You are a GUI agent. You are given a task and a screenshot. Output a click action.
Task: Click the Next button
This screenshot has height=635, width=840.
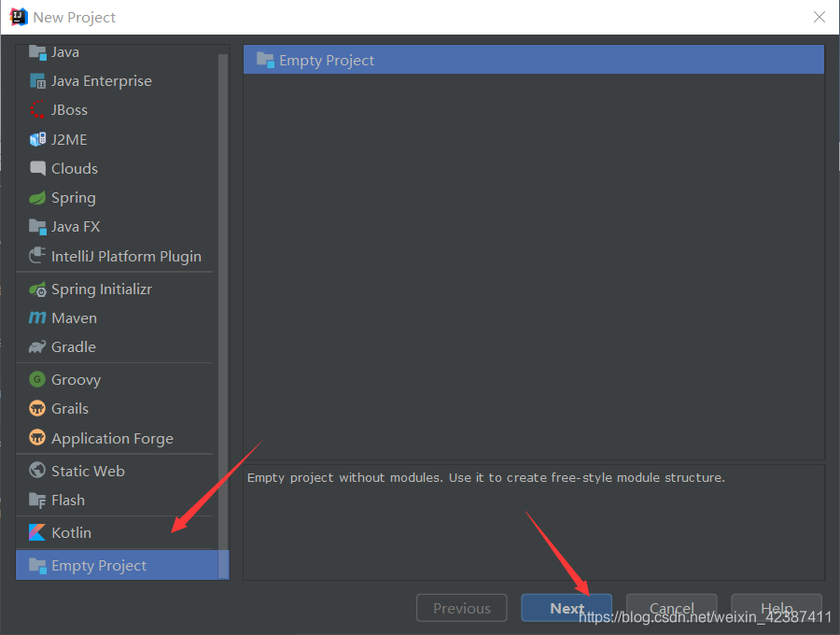567,608
